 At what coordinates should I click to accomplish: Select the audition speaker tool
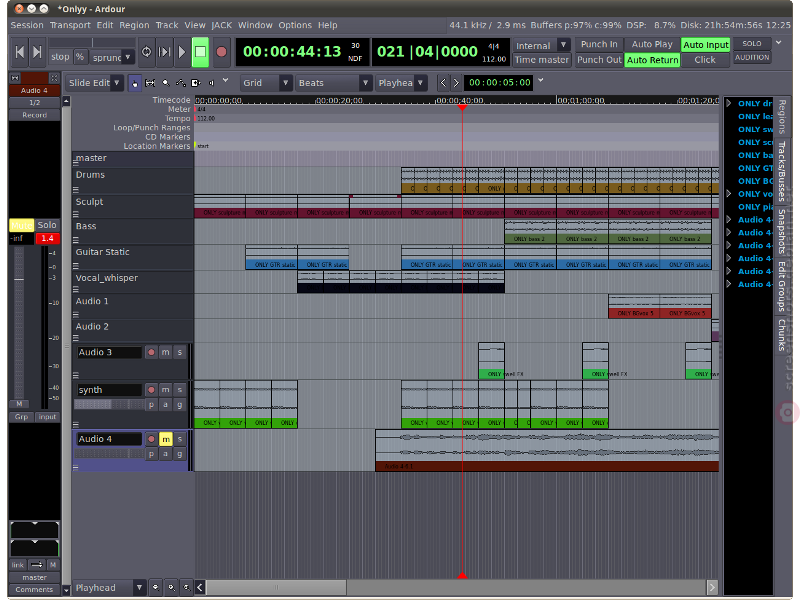coord(211,83)
